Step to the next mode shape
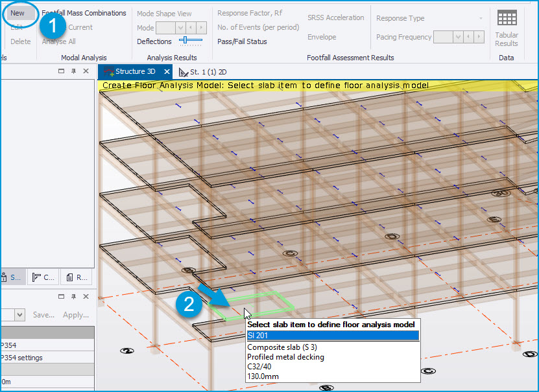The height and width of the screenshot is (392, 539). tap(201, 28)
